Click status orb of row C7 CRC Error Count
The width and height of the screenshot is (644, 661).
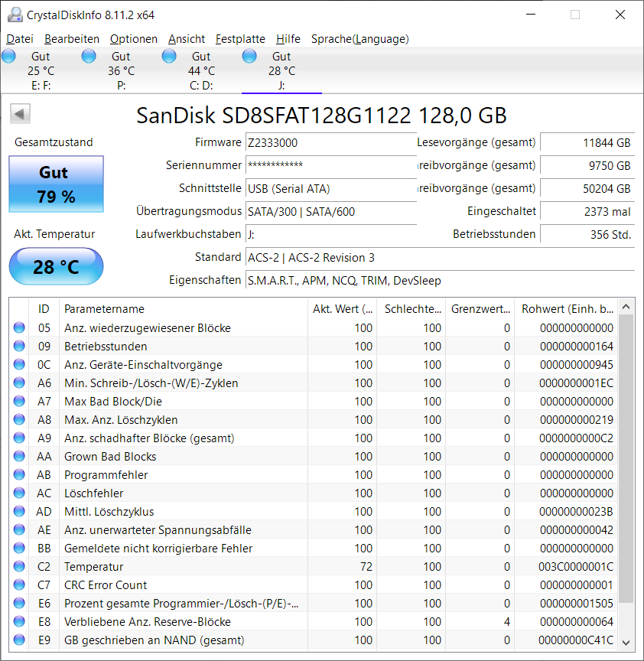pyautogui.click(x=19, y=584)
